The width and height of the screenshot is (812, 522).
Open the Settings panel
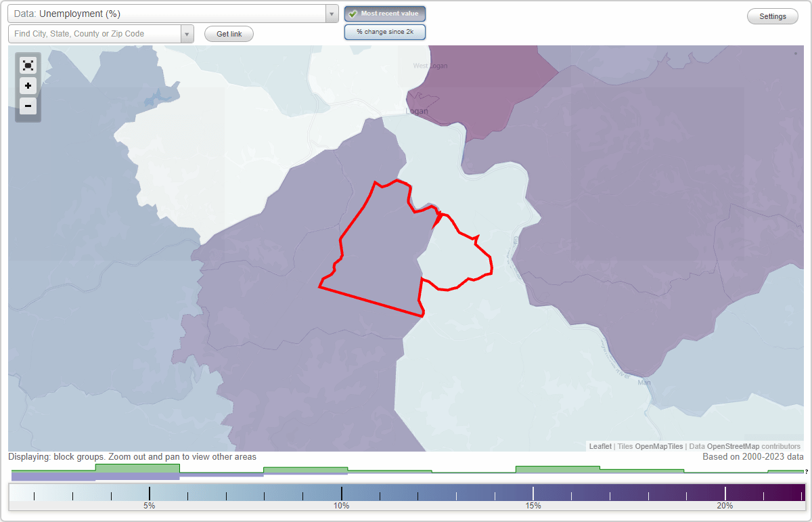(x=772, y=16)
